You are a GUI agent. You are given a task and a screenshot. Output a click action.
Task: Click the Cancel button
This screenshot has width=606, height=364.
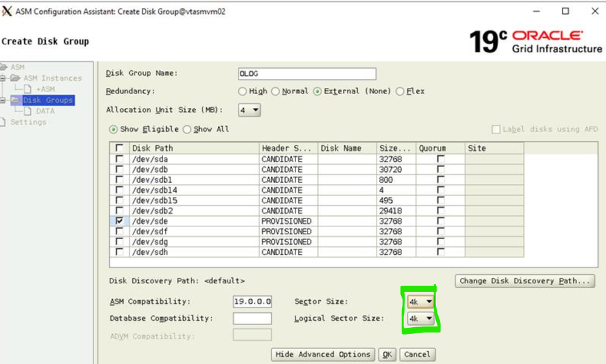click(x=417, y=354)
